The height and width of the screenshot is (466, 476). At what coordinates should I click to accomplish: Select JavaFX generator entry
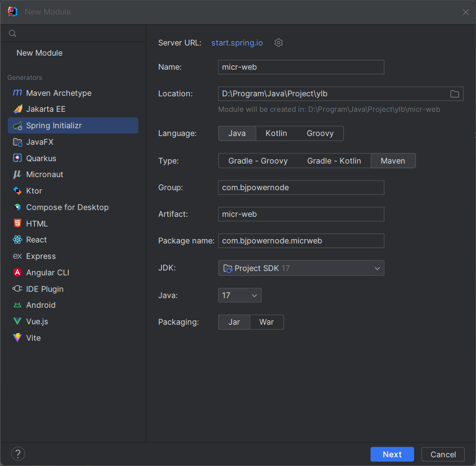[x=73, y=142]
